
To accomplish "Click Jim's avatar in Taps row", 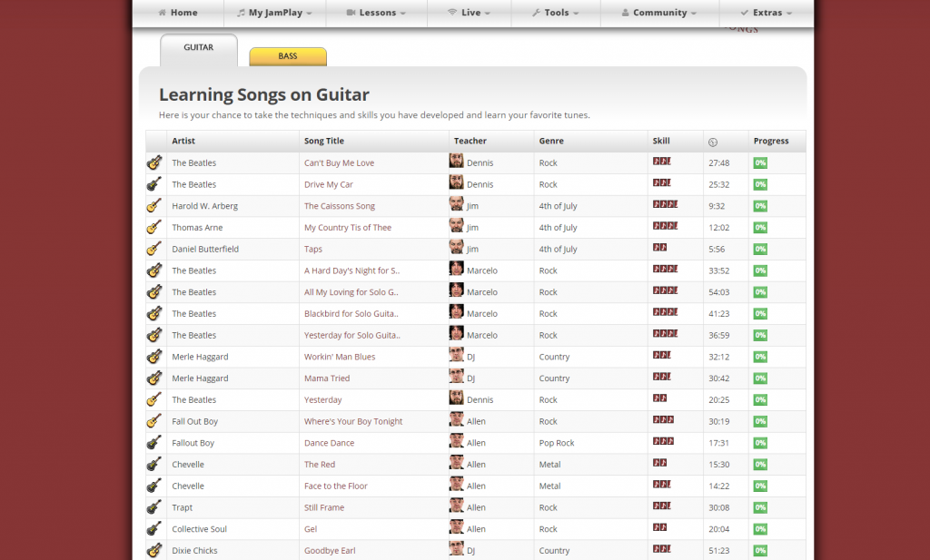I will click(456, 247).
